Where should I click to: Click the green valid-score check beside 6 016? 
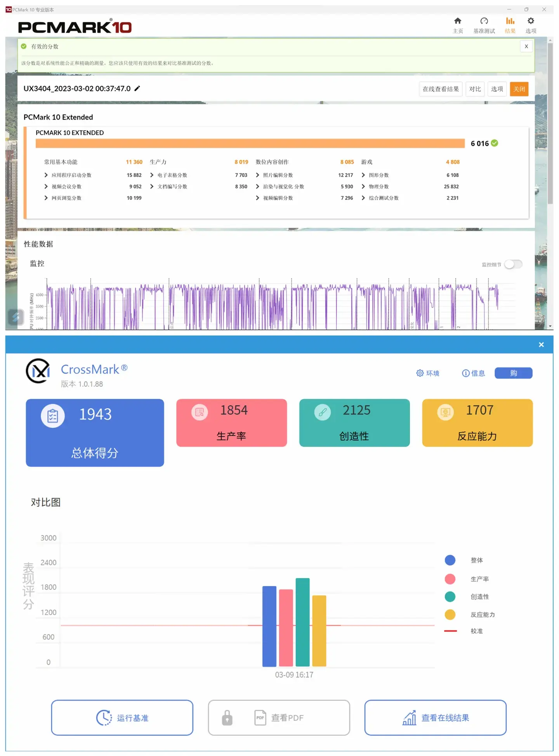click(x=495, y=143)
